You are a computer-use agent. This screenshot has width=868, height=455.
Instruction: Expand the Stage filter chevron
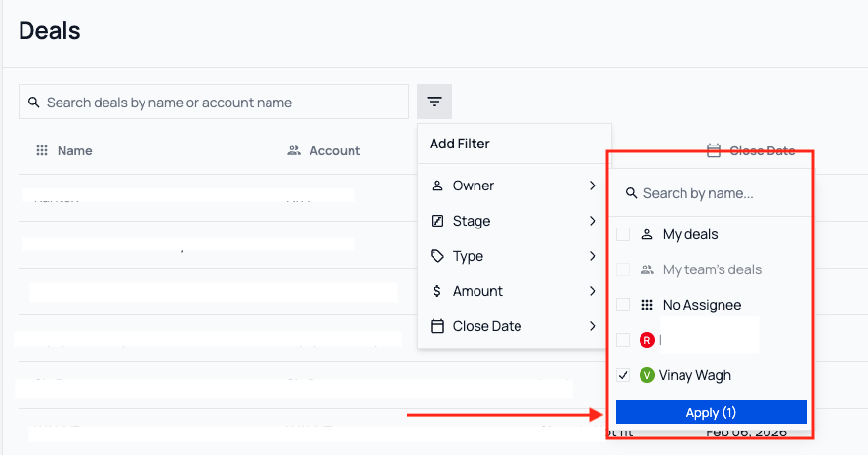pyautogui.click(x=592, y=221)
